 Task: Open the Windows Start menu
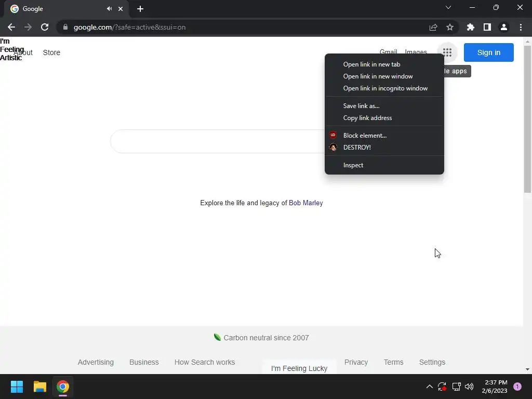[x=17, y=387]
